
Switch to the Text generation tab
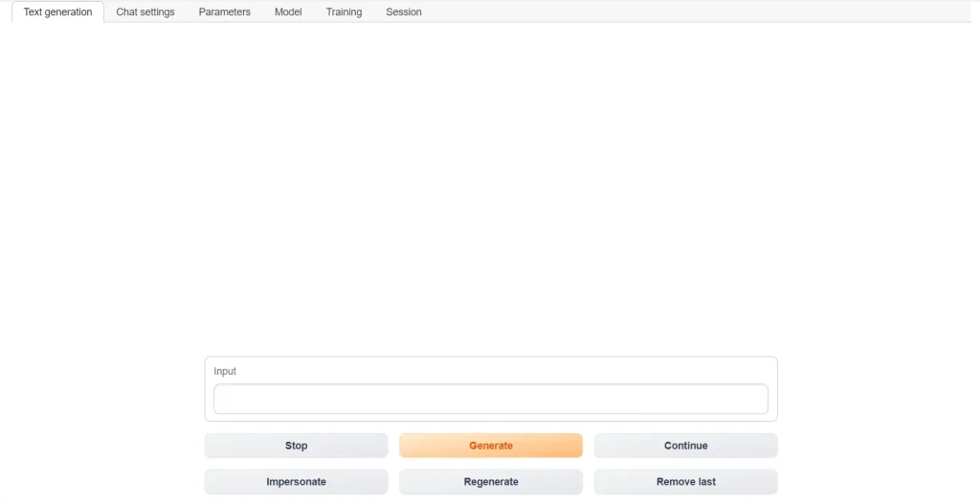tap(57, 12)
